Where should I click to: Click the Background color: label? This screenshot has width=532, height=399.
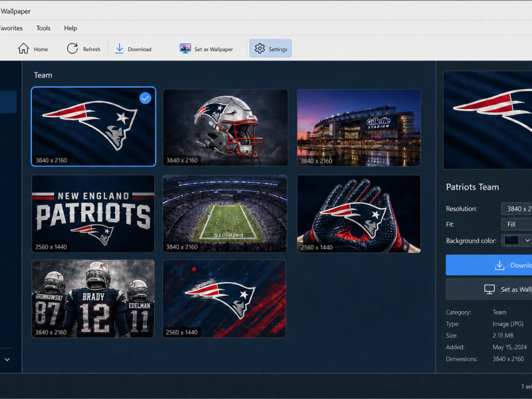471,241
